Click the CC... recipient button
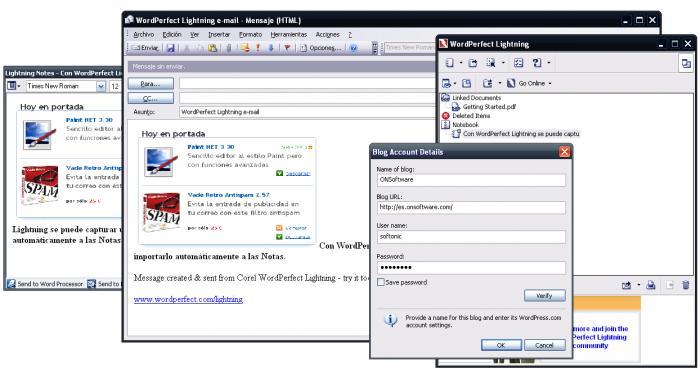The width and height of the screenshot is (700, 370). click(150, 98)
